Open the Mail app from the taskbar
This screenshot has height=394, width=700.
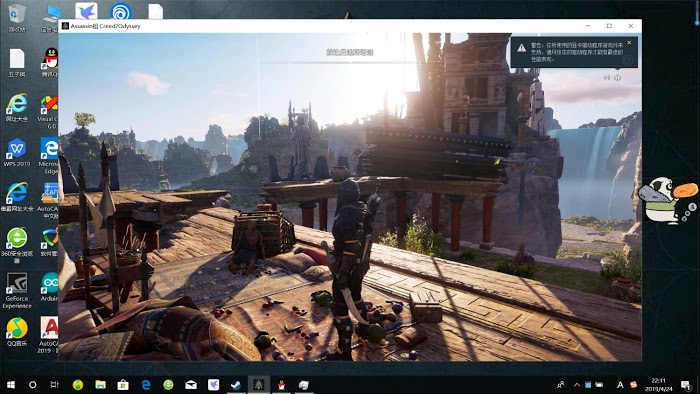click(191, 385)
